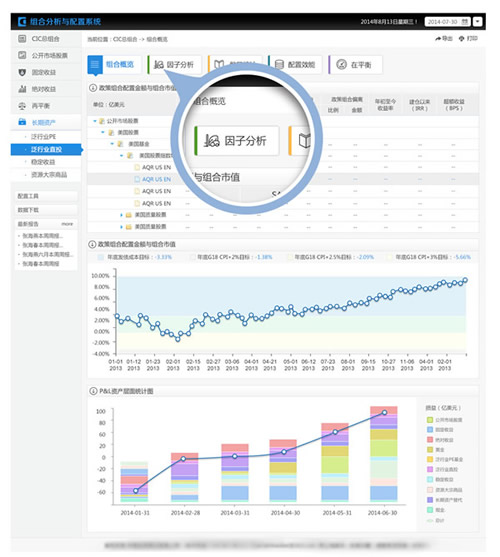The height and width of the screenshot is (557, 500).
Task: Switch to the 配置效能 tab label
Action: click(x=301, y=65)
